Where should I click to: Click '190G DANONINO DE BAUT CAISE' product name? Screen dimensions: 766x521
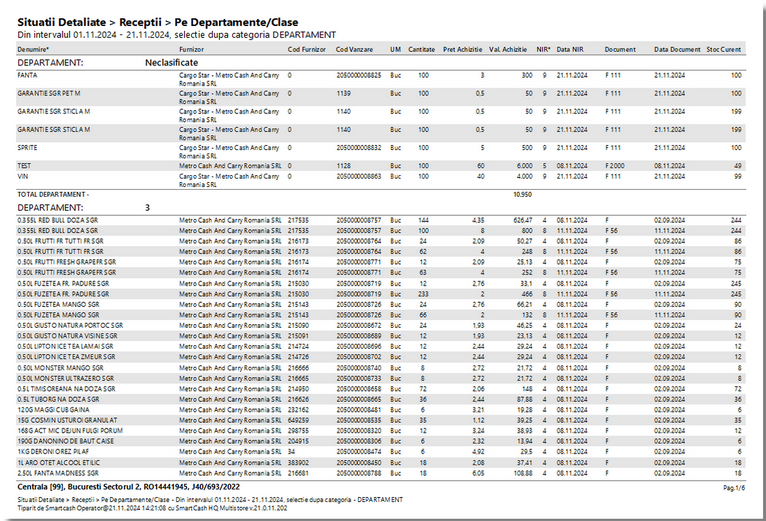[66, 441]
